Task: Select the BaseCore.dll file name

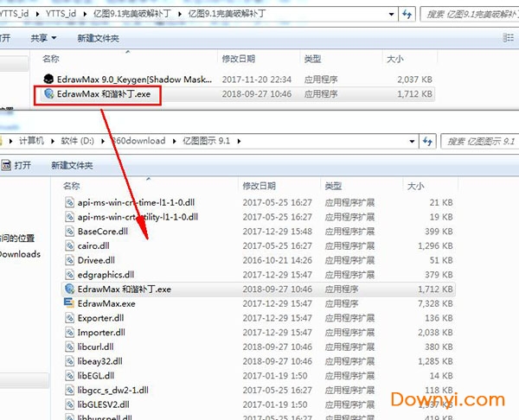Action: 103,231
